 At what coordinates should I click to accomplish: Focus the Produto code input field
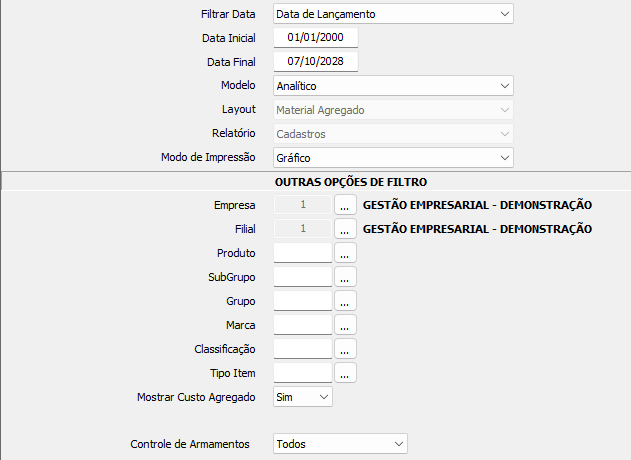point(302,253)
